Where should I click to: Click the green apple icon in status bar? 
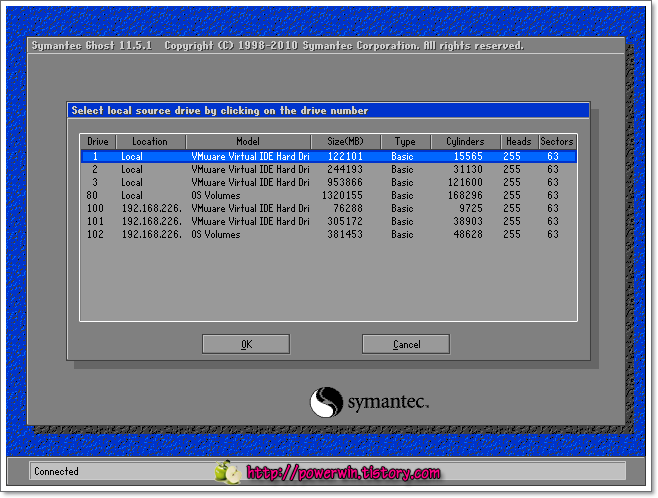227,472
